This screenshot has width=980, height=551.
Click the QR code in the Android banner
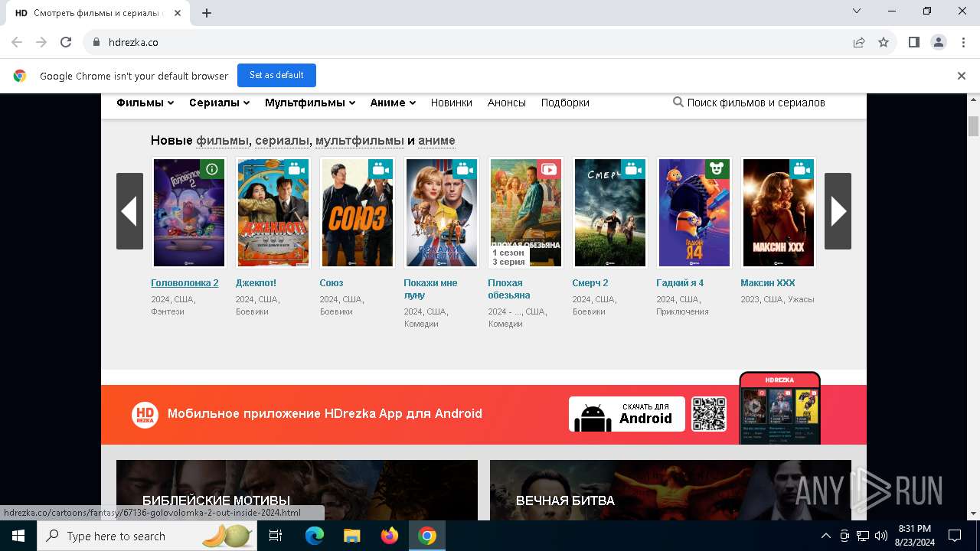point(709,414)
